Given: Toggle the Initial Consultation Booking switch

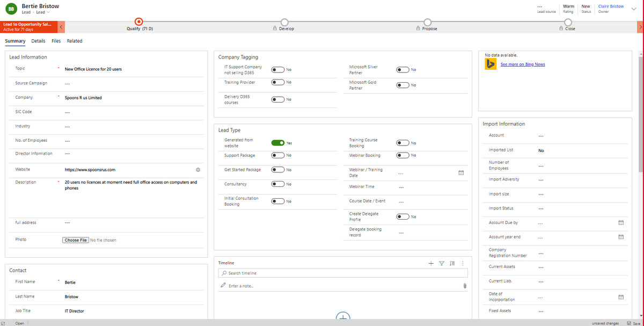Looking at the screenshot, I should coord(277,201).
